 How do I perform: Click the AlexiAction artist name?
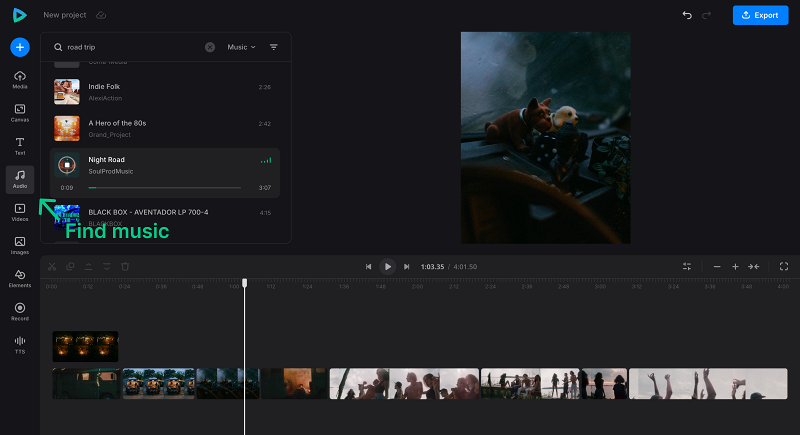105,98
